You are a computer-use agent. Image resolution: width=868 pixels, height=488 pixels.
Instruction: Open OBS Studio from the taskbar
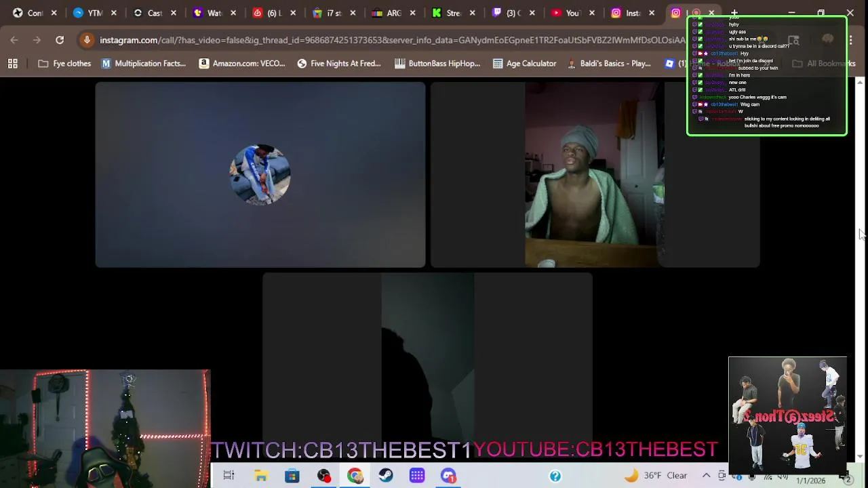pos(323,475)
